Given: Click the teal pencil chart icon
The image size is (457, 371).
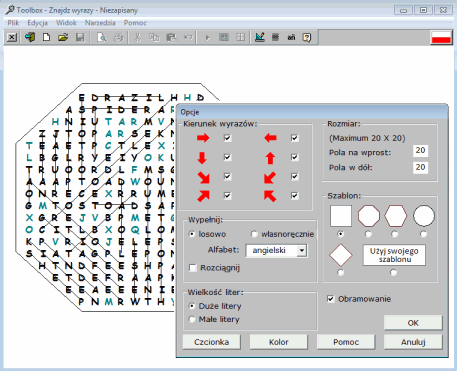Looking at the screenshot, I should tap(260, 37).
